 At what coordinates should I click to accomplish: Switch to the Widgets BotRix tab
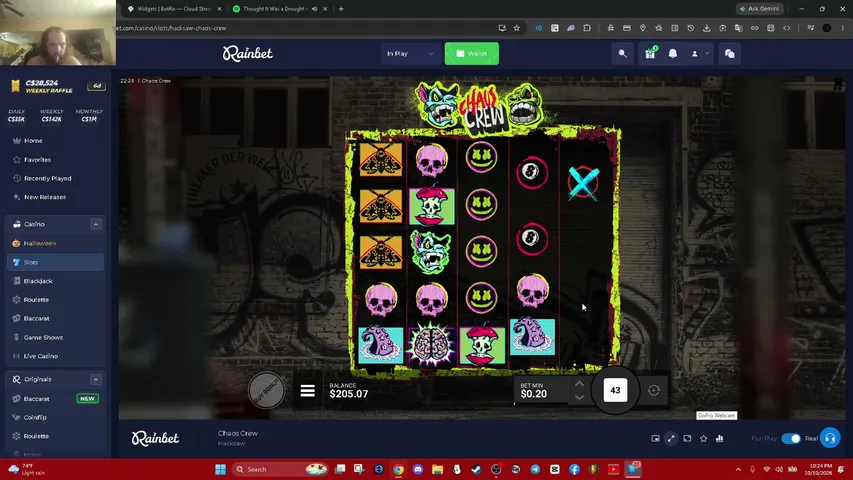(174, 9)
